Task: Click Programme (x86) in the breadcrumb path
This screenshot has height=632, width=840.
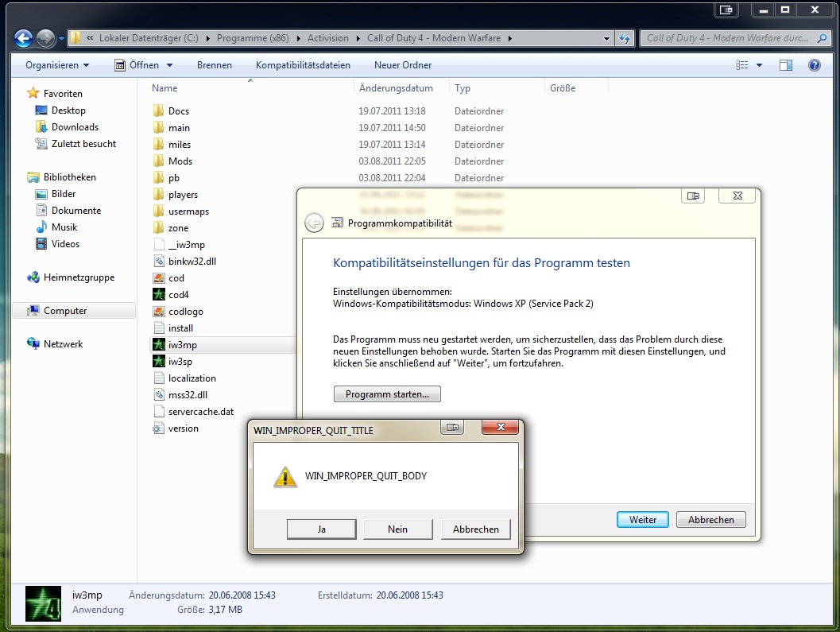Action: 253,38
